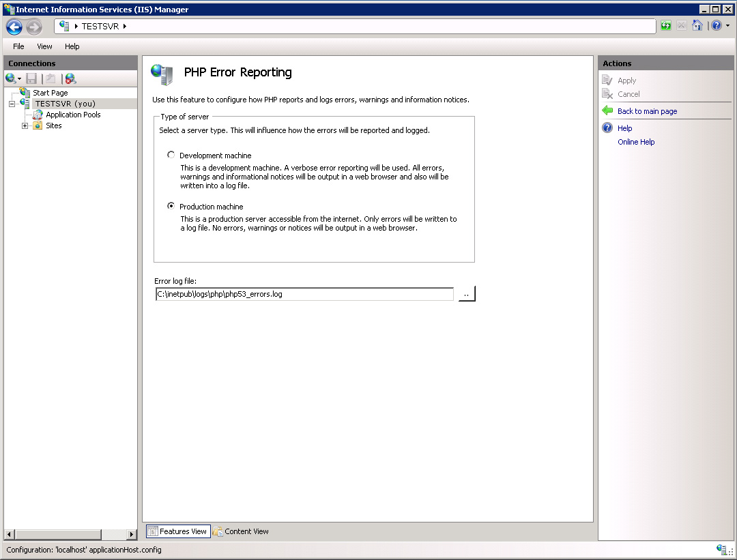This screenshot has width=737, height=560.
Task: Click the status bar server connection icon
Action: coord(722,549)
